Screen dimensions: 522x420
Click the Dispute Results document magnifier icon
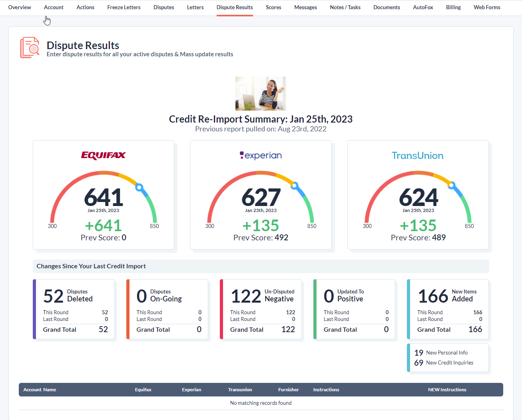tap(30, 48)
